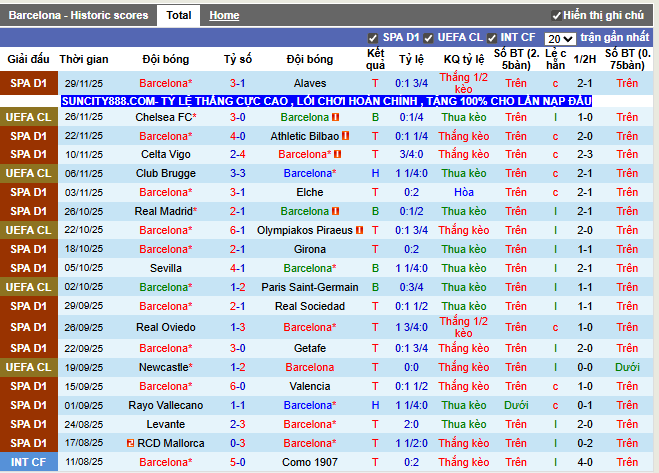Viewport: 659px width, 473px height.
Task: Open the 20 recent matches dropdown
Action: point(560,39)
